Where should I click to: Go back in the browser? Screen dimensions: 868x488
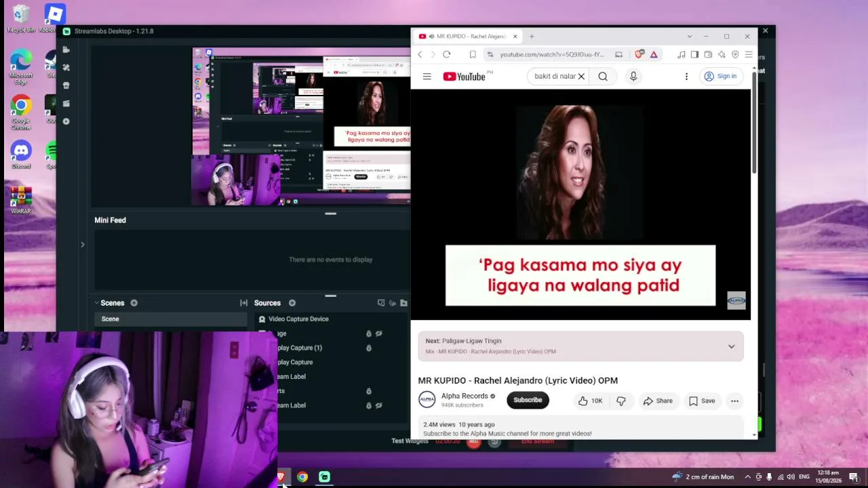pyautogui.click(x=420, y=54)
